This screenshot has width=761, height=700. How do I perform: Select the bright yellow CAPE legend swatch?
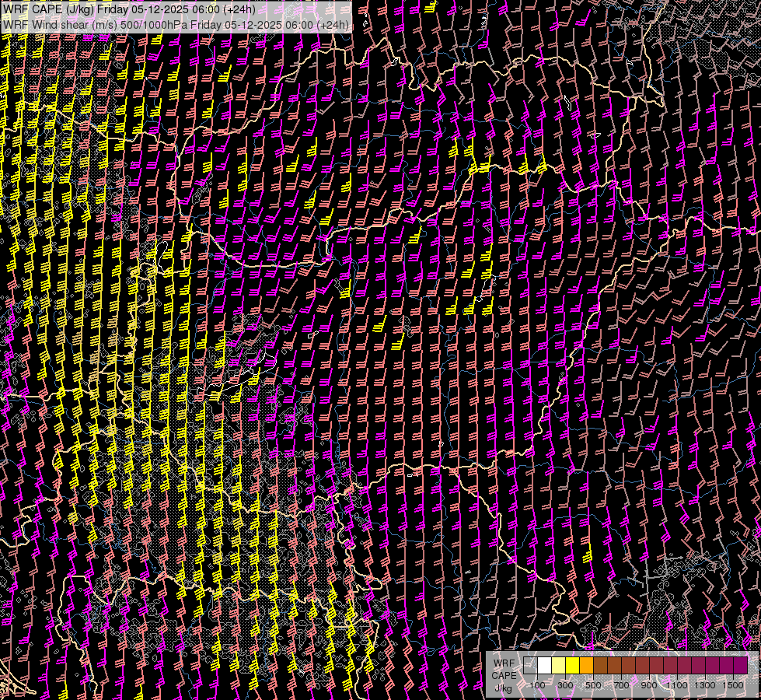pos(573,665)
